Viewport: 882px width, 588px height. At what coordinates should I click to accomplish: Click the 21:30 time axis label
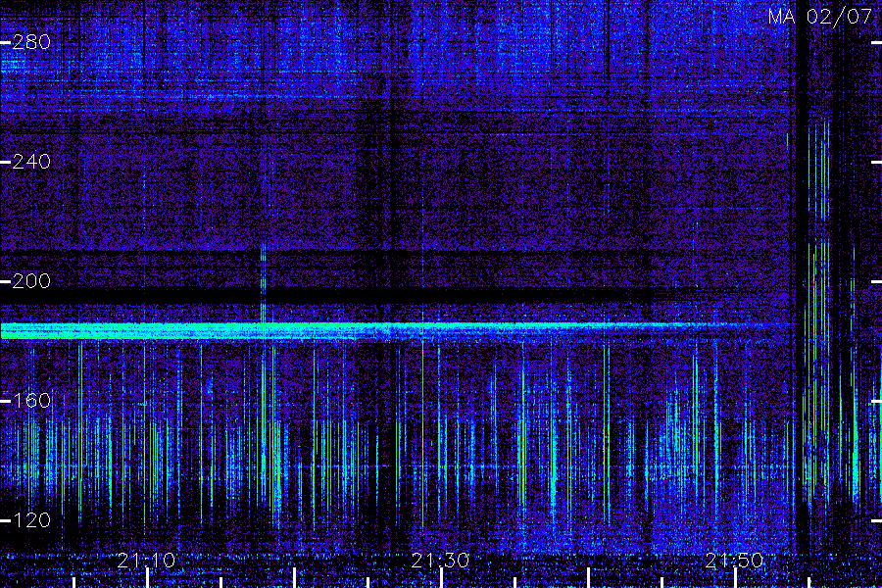[x=440, y=561]
